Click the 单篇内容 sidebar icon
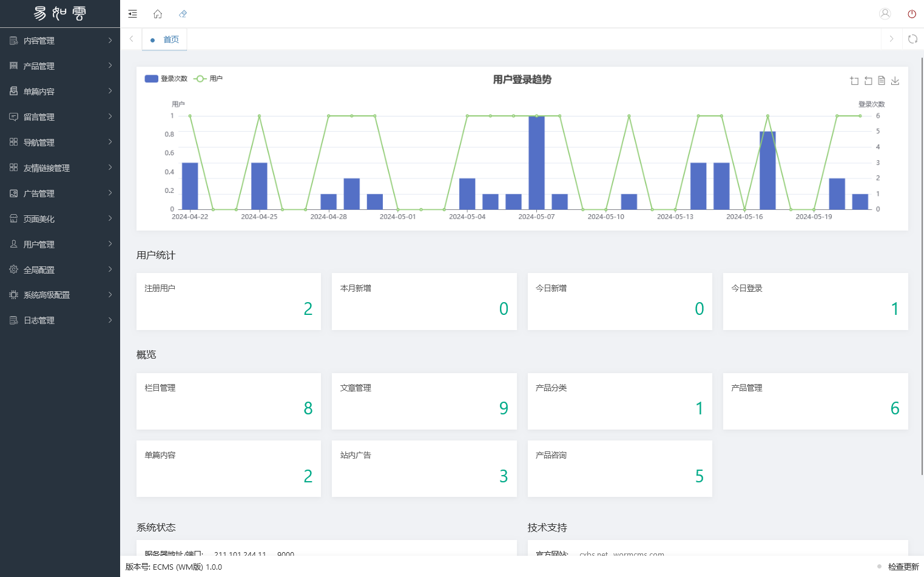This screenshot has height=577, width=924. click(13, 91)
